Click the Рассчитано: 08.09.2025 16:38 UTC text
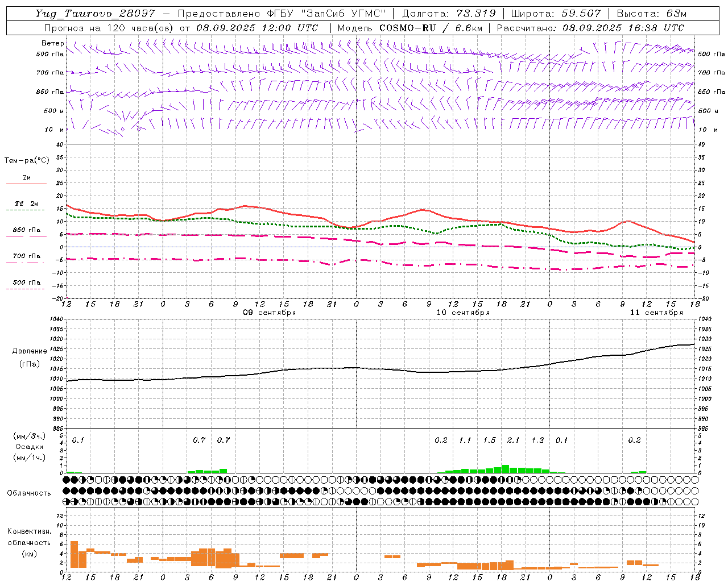The image size is (728, 582). (590, 27)
